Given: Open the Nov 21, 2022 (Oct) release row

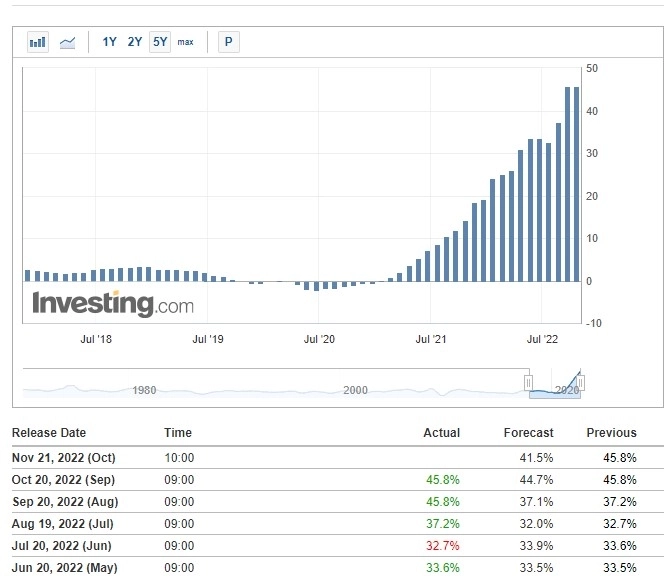Looking at the screenshot, I should click(x=64, y=457).
